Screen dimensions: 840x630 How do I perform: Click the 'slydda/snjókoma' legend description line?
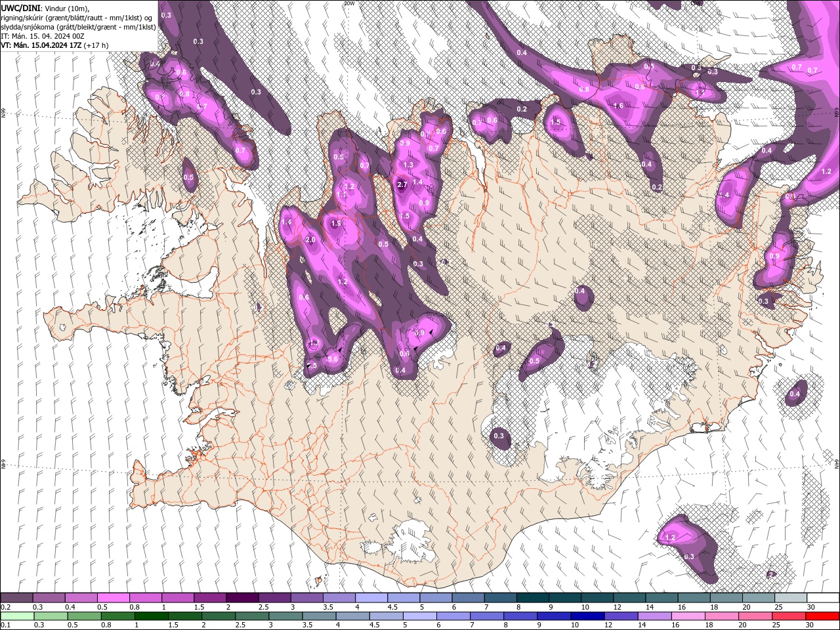pos(78,26)
